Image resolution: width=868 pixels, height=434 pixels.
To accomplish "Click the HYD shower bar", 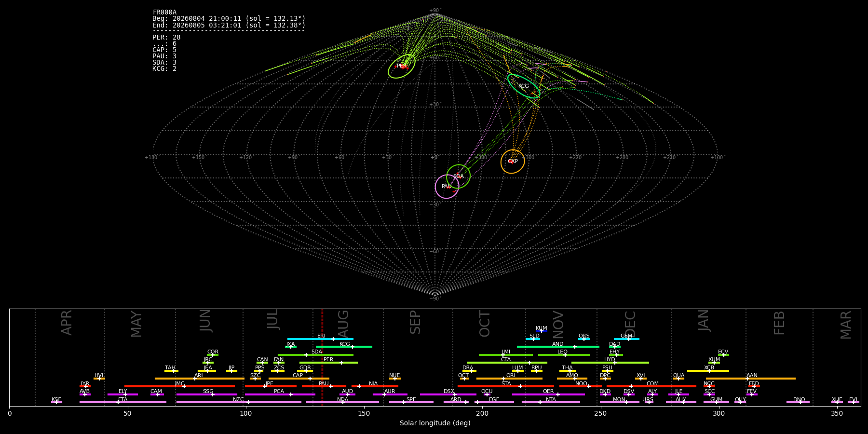I will 610,363.
